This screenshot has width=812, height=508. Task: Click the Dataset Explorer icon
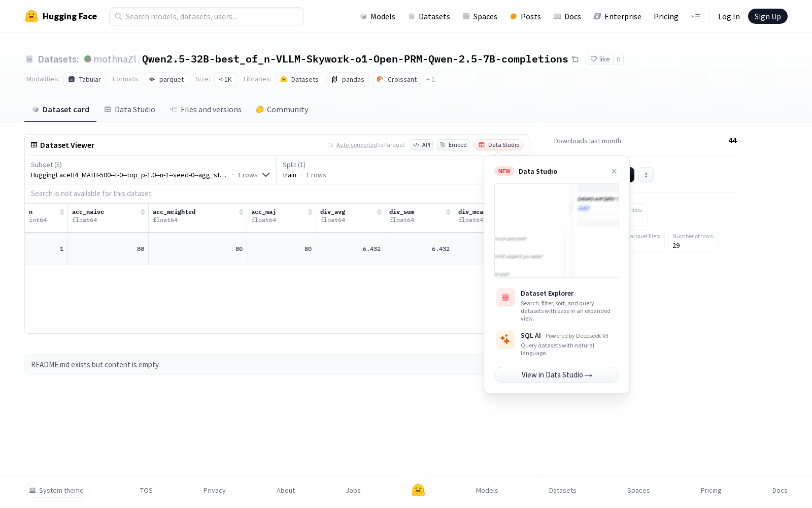tap(505, 298)
